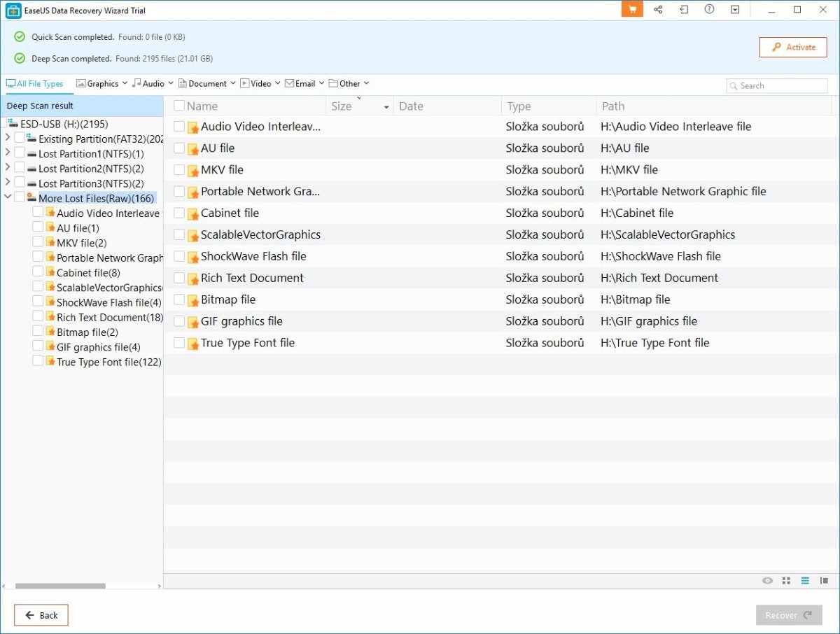This screenshot has height=634, width=840.
Task: Click folder icon of Rich Text Document row
Action: click(193, 279)
